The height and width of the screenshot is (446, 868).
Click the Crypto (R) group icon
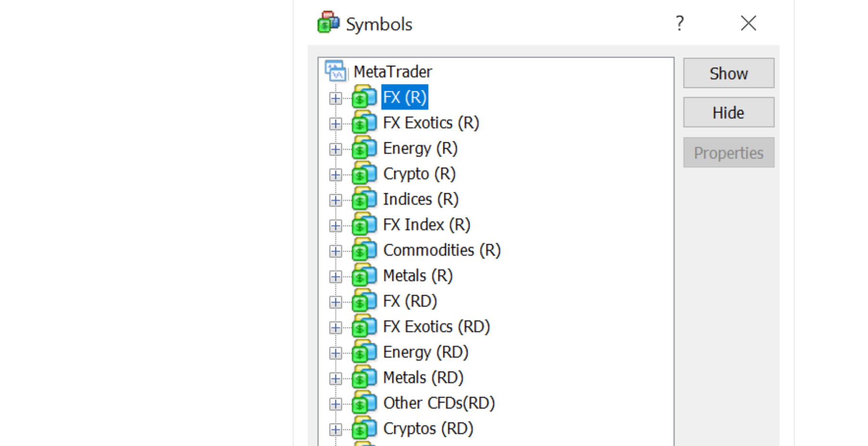coord(364,173)
